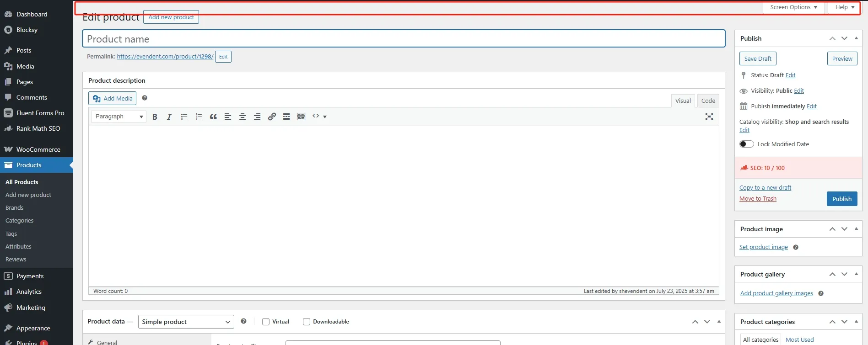Image resolution: width=868 pixels, height=345 pixels.
Task: Insert a bulleted list
Action: 184,117
